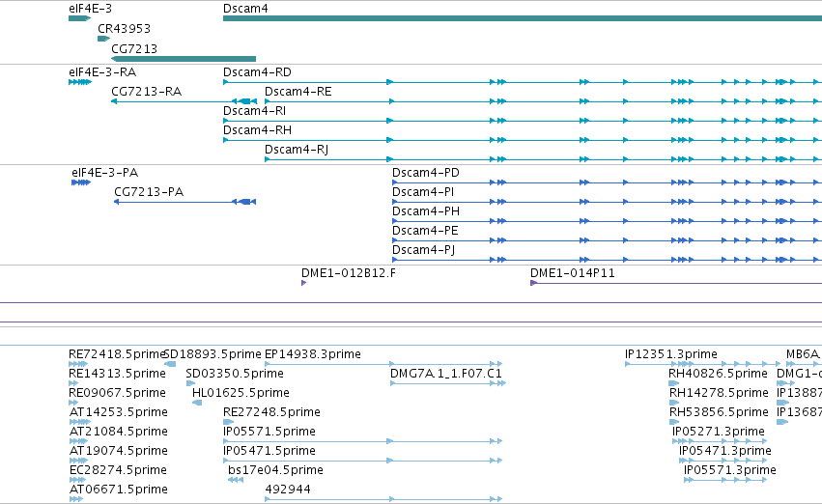Click the IP05271.3prime EST label

pyautogui.click(x=719, y=432)
